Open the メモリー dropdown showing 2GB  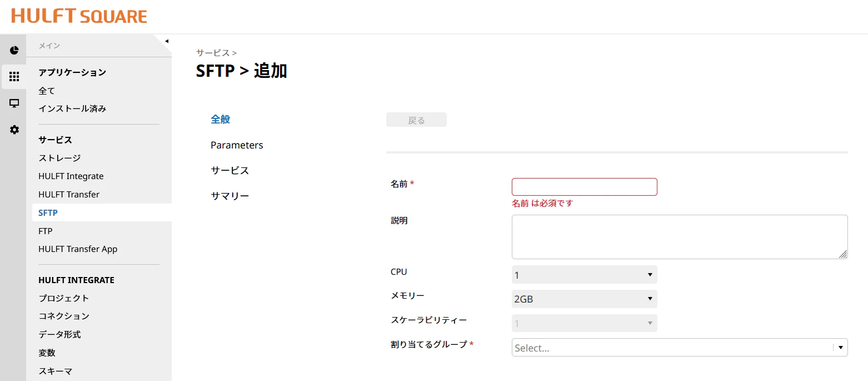[584, 299]
